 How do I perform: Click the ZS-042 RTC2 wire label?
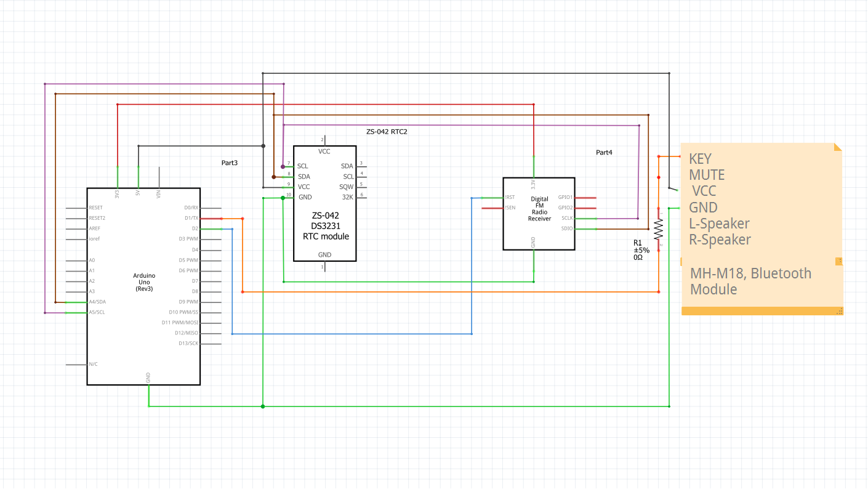tap(388, 131)
